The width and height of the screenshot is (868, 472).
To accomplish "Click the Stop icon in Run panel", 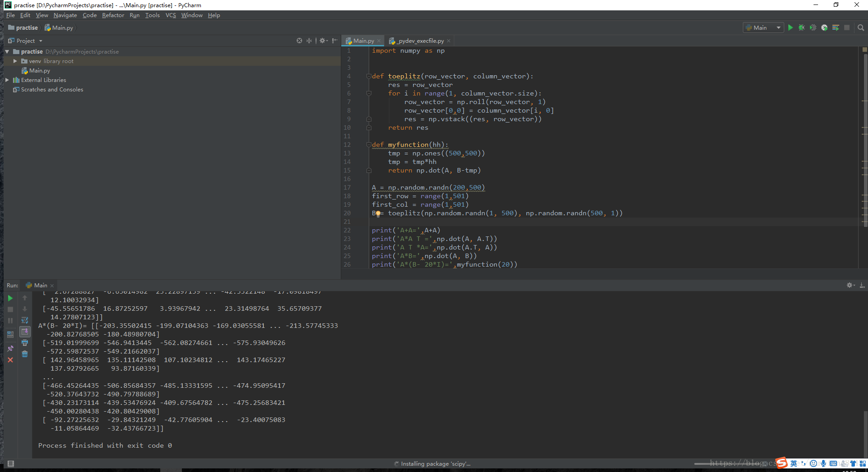I will 10,309.
